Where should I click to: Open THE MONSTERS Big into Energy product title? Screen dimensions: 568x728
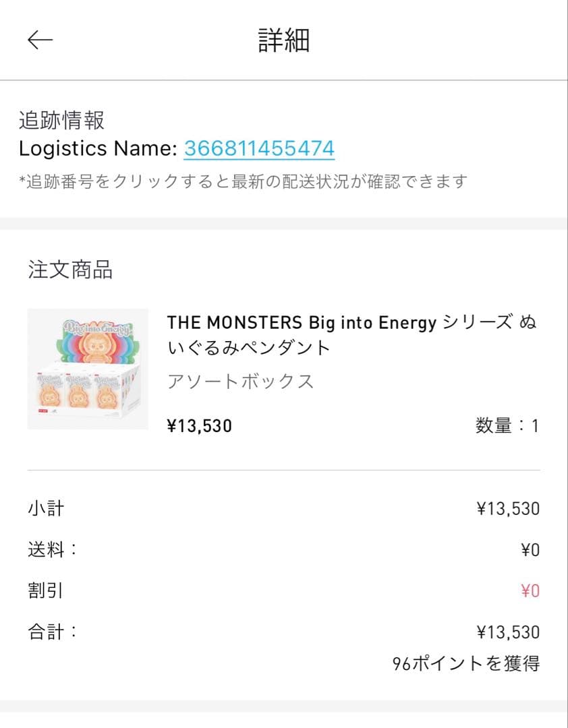(351, 335)
